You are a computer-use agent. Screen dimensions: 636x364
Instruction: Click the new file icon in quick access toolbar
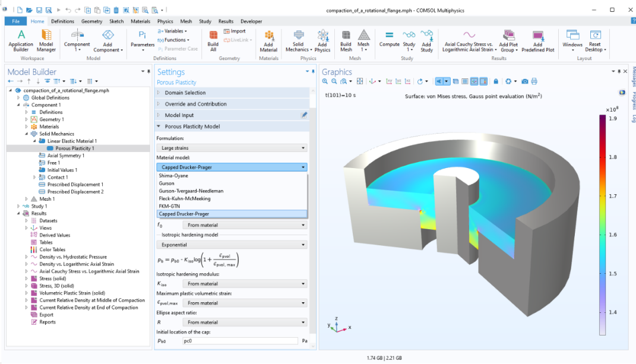click(20, 10)
